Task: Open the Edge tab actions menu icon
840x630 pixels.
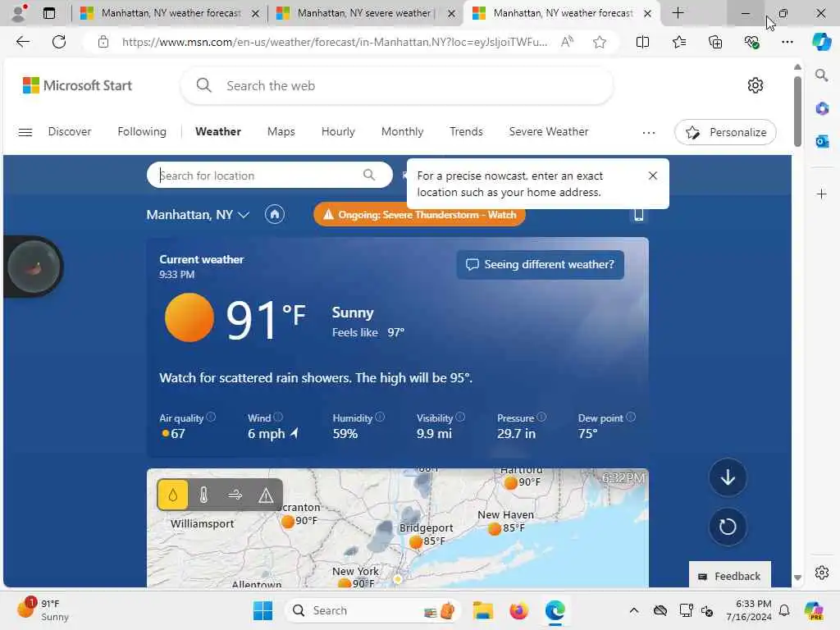Action: point(48,13)
